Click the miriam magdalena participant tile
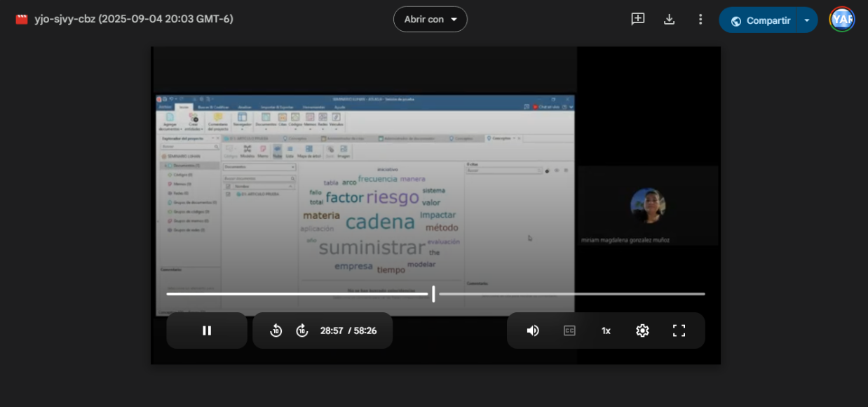This screenshot has width=868, height=407. click(648, 206)
